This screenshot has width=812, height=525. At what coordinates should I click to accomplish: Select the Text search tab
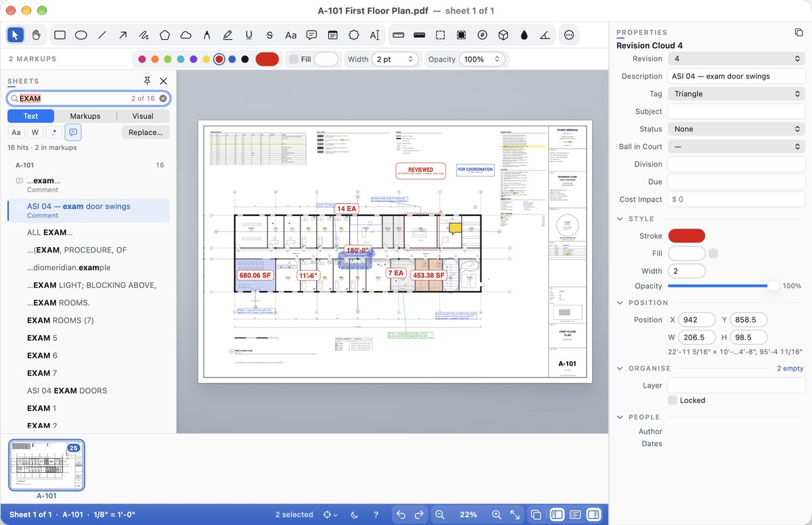31,116
